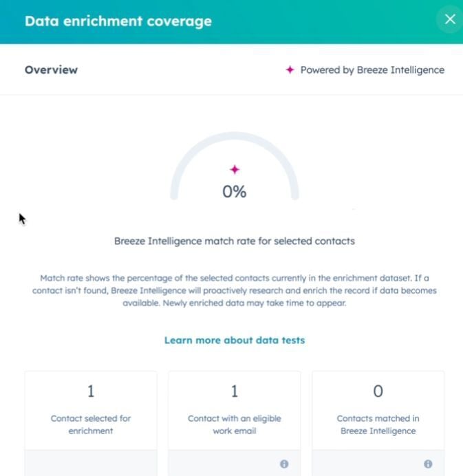Click info icon under eligible work email card

(x=284, y=464)
